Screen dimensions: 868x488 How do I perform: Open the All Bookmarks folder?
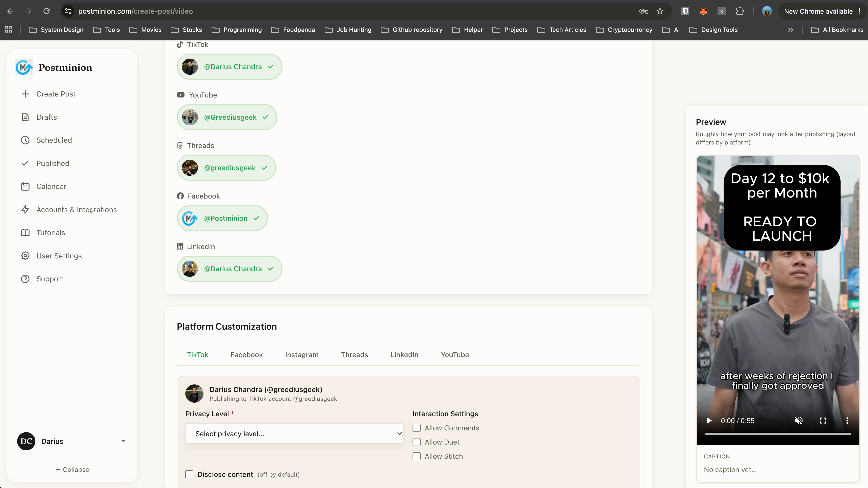coord(837,30)
